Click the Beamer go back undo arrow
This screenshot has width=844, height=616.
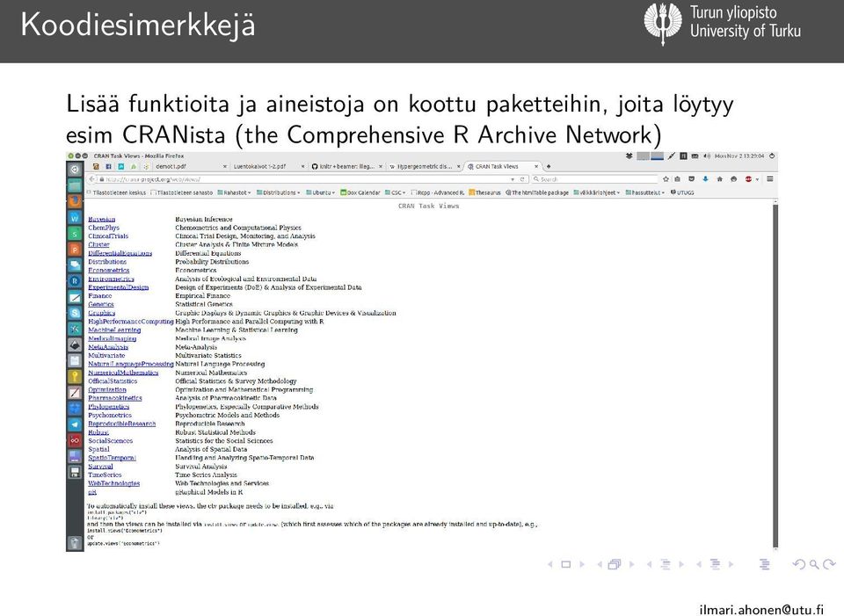(799, 564)
